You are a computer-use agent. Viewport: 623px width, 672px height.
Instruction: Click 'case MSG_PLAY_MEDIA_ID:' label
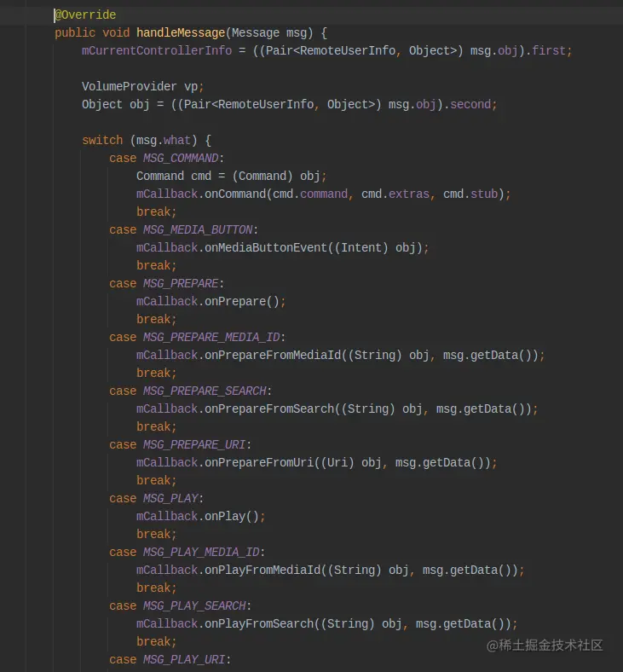187,552
